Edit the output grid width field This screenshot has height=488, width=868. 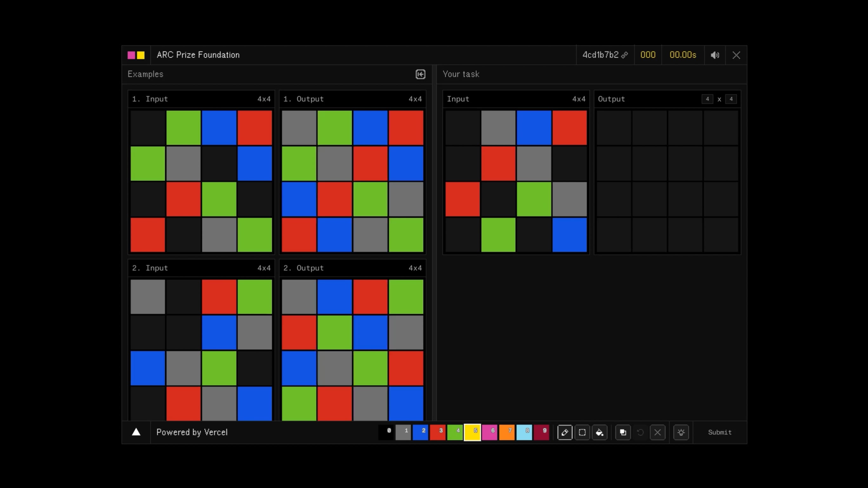[x=707, y=99]
